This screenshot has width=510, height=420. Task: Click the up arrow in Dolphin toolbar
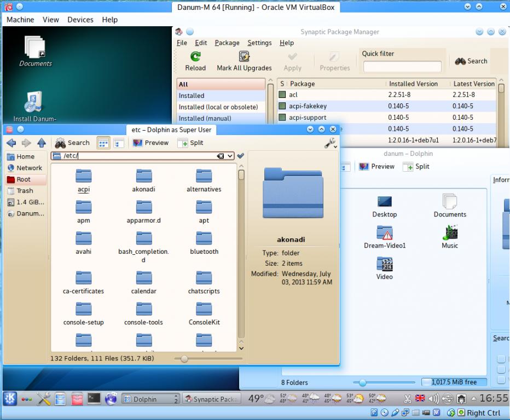[41, 143]
